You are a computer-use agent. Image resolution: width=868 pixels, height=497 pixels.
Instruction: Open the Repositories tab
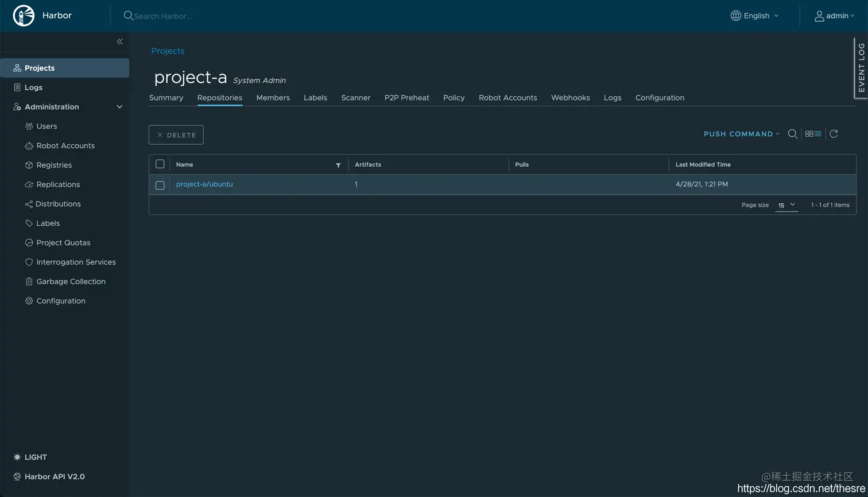click(x=220, y=98)
